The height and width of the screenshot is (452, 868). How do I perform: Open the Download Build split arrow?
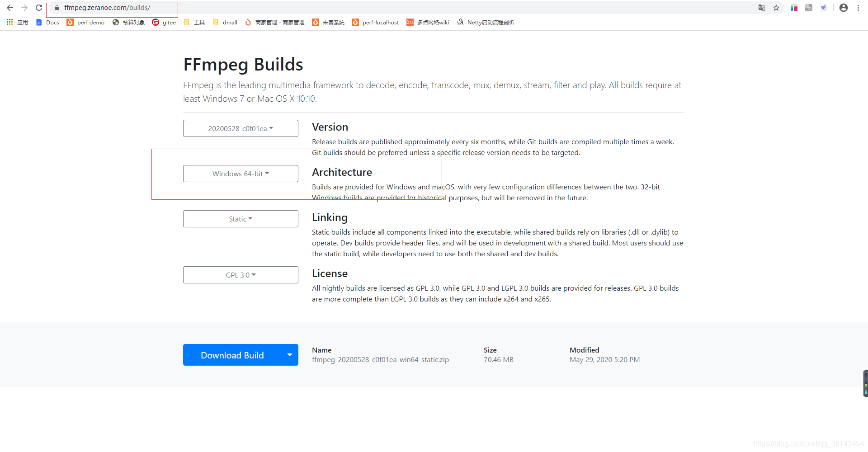pos(290,355)
